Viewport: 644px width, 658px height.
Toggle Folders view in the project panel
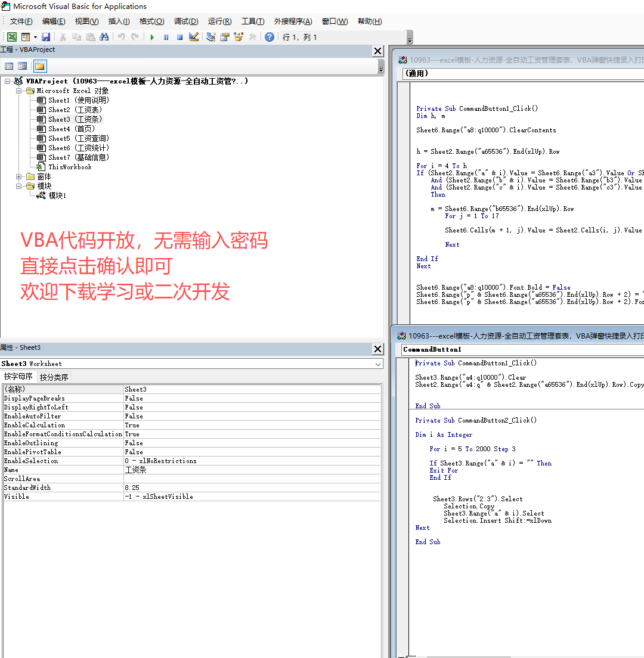click(x=39, y=66)
